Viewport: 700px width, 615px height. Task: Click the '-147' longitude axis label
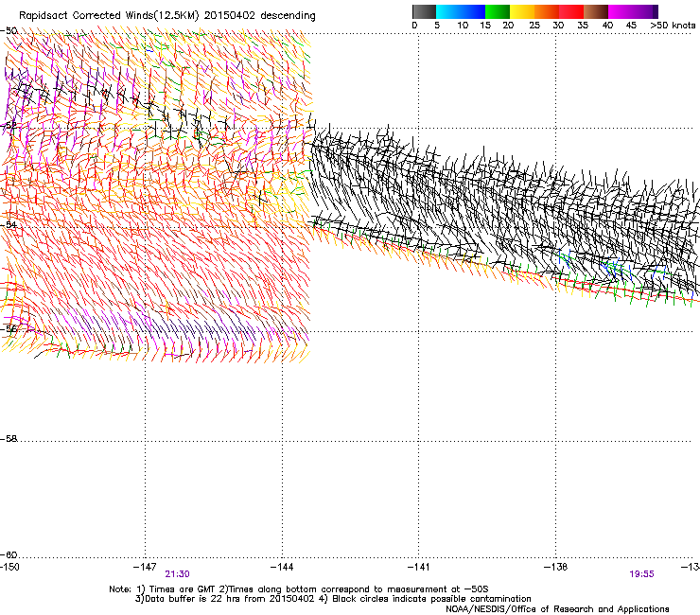coord(145,567)
